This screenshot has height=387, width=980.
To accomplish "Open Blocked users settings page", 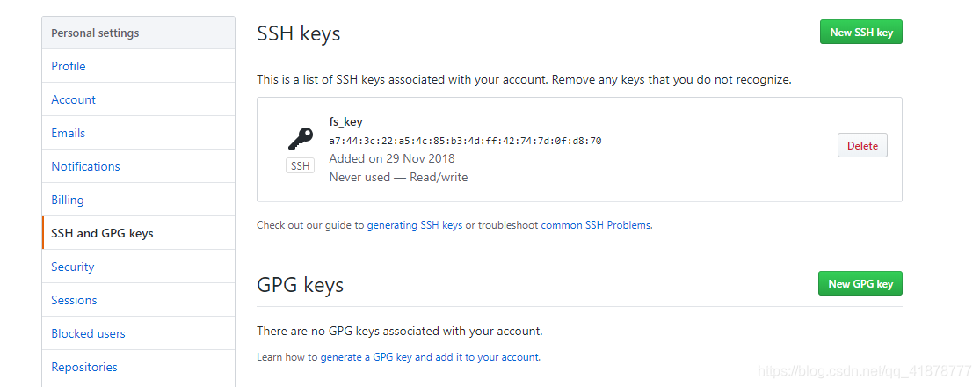I will [138, 333].
